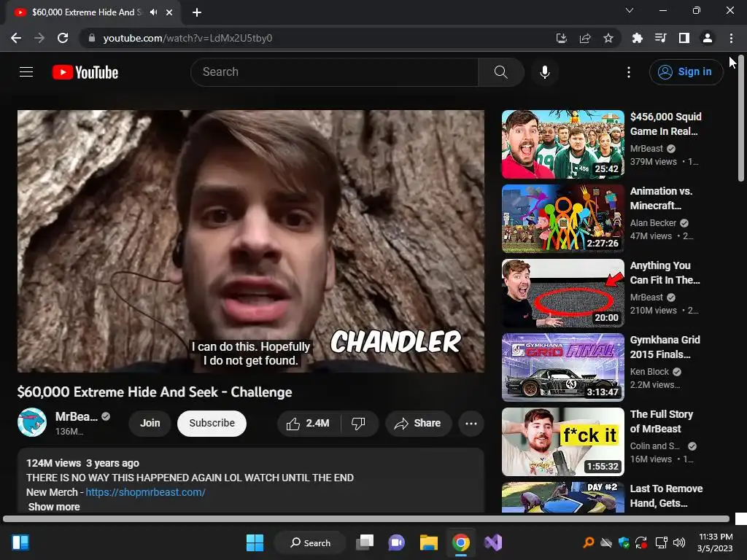Open Windows Security tray icon
The height and width of the screenshot is (560, 747).
point(624,542)
